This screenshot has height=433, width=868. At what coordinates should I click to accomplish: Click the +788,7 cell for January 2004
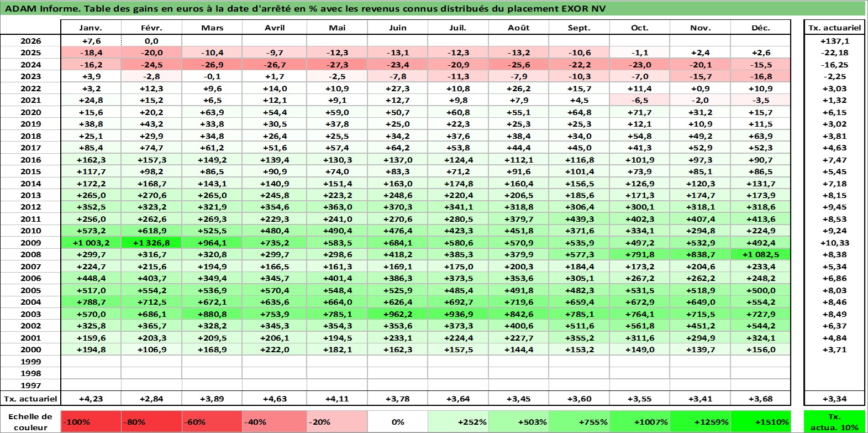coord(91,302)
